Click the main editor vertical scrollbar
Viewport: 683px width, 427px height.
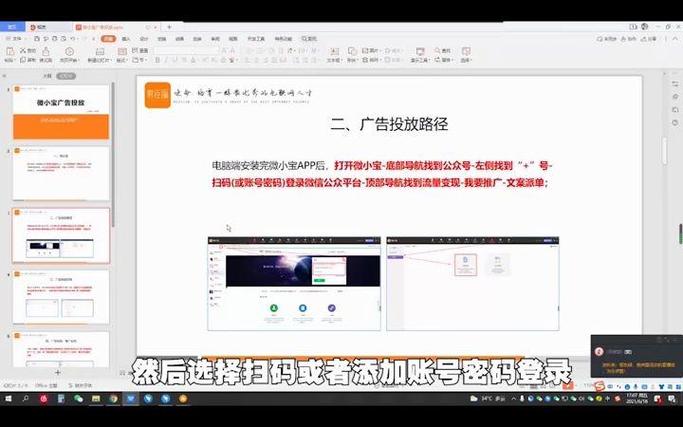point(665,151)
